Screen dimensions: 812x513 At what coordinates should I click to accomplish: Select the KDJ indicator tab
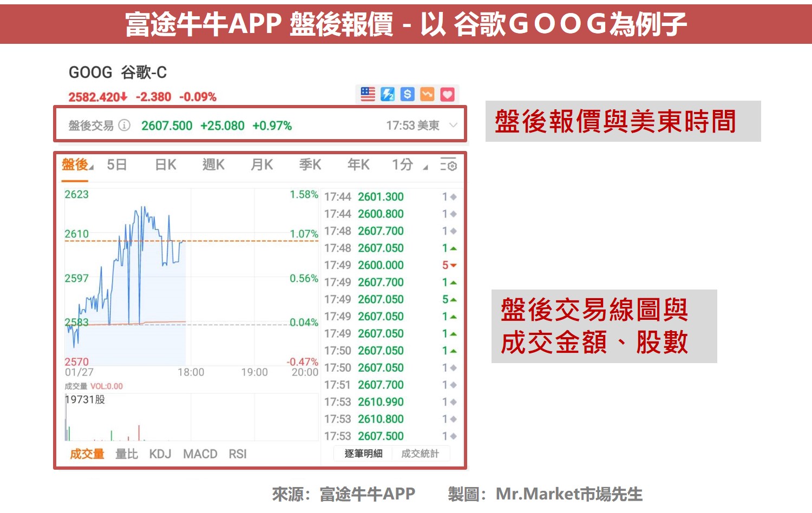point(160,454)
